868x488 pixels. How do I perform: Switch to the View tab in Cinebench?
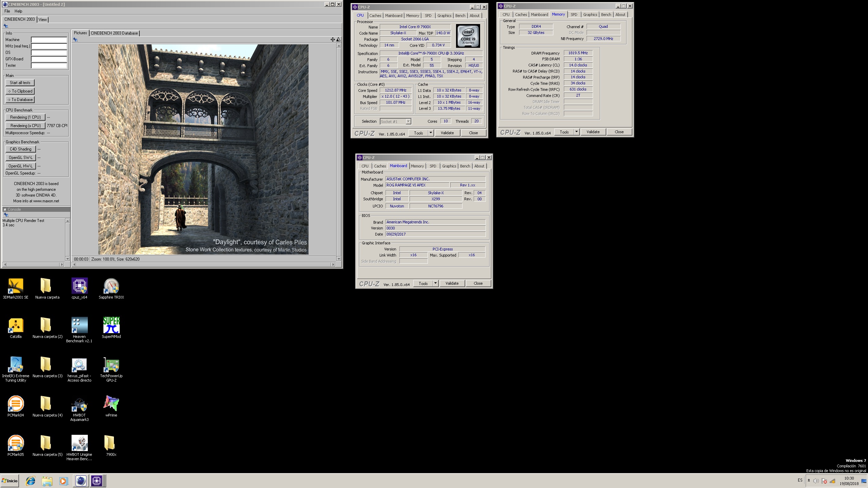click(x=43, y=20)
